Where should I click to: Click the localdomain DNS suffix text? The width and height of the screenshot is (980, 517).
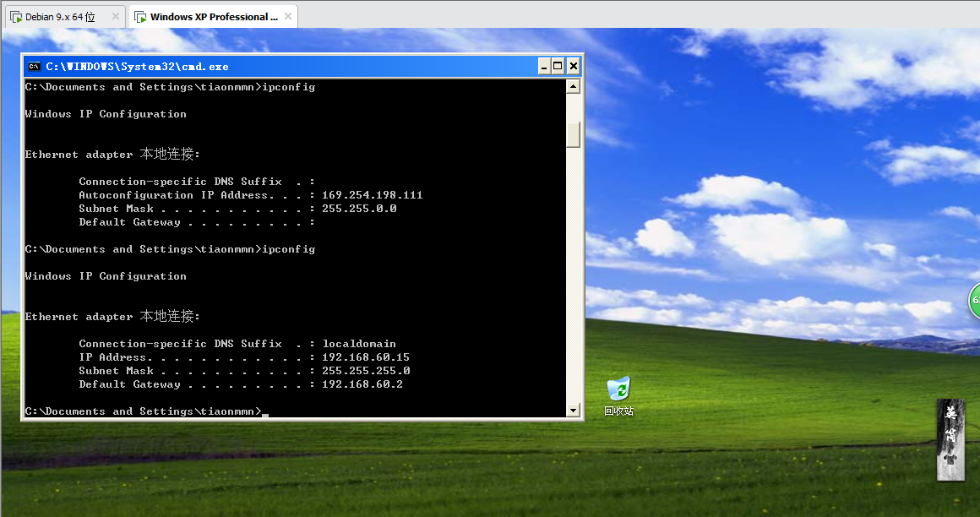tap(359, 344)
